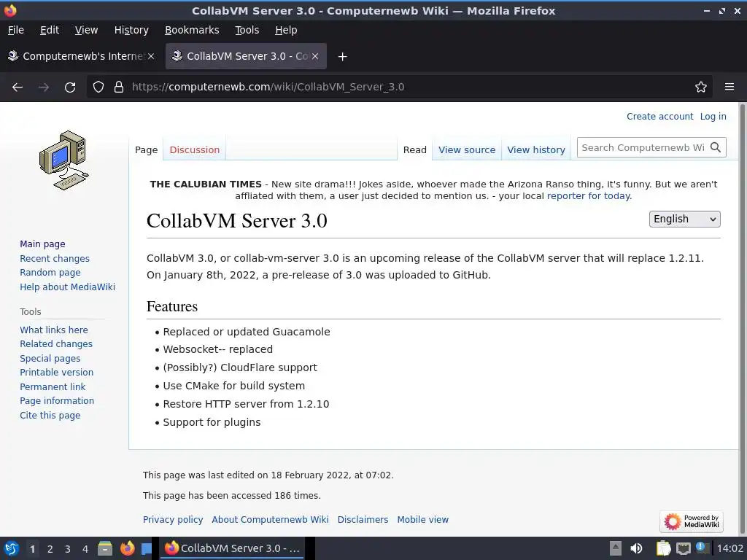Screen dimensions: 747x560
Task: Open the English language dropdown
Action: (684, 219)
